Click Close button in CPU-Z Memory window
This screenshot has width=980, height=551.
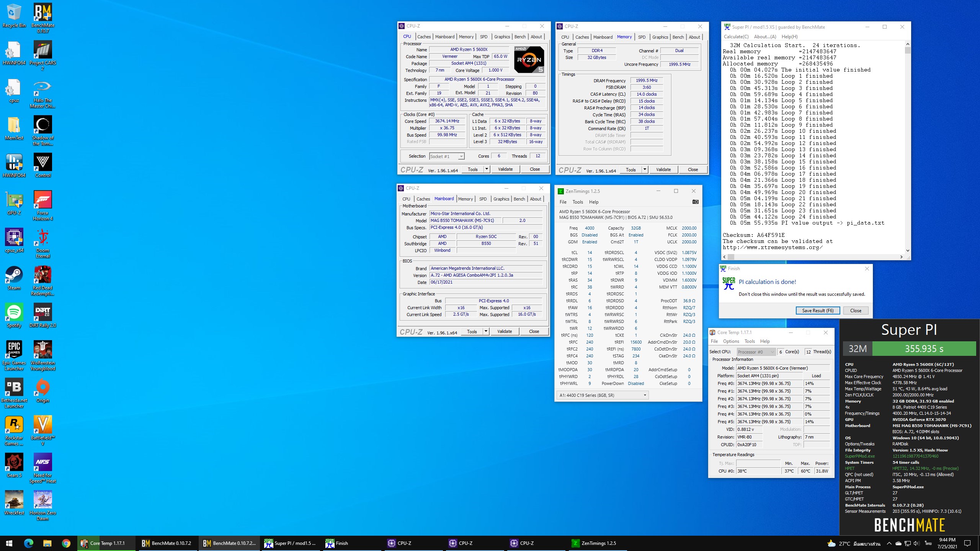[x=693, y=170]
